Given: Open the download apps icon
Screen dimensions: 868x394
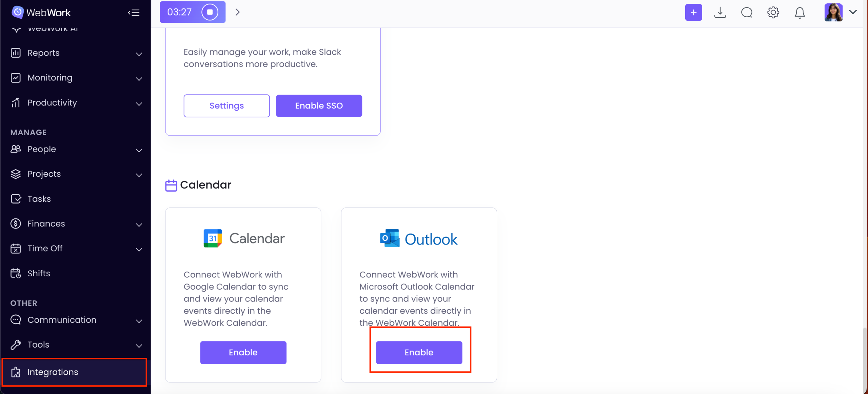Looking at the screenshot, I should [720, 13].
